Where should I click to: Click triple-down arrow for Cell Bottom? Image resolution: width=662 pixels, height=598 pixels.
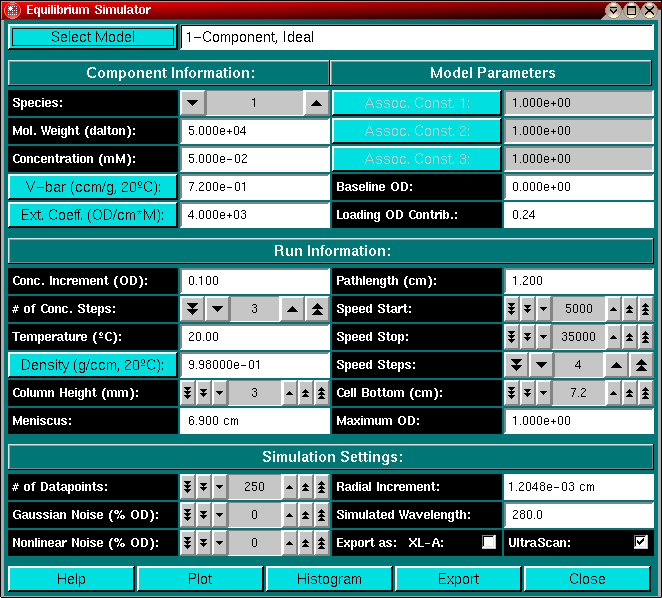click(512, 393)
